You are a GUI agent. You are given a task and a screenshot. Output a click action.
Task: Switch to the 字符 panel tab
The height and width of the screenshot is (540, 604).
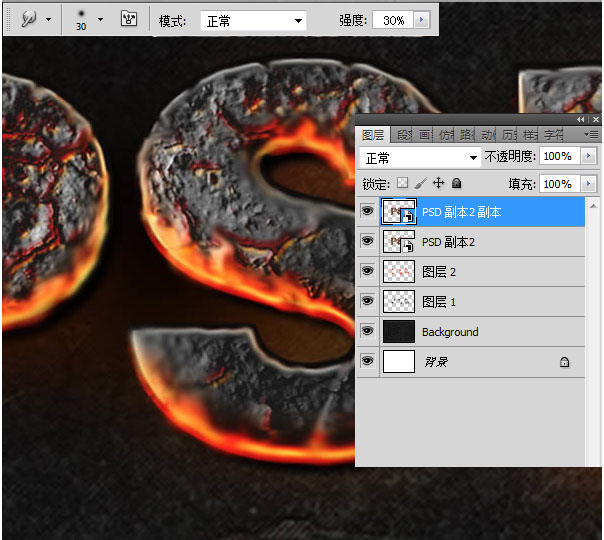[553, 135]
